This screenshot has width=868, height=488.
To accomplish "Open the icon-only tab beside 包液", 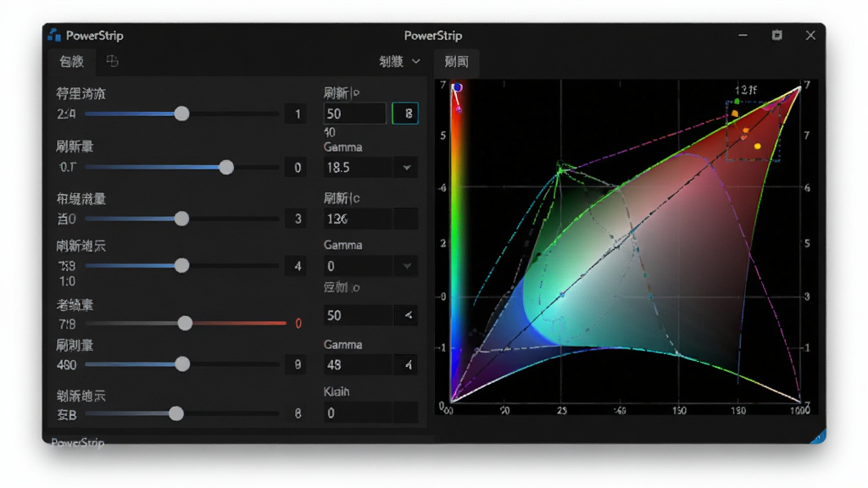I will coord(113,61).
